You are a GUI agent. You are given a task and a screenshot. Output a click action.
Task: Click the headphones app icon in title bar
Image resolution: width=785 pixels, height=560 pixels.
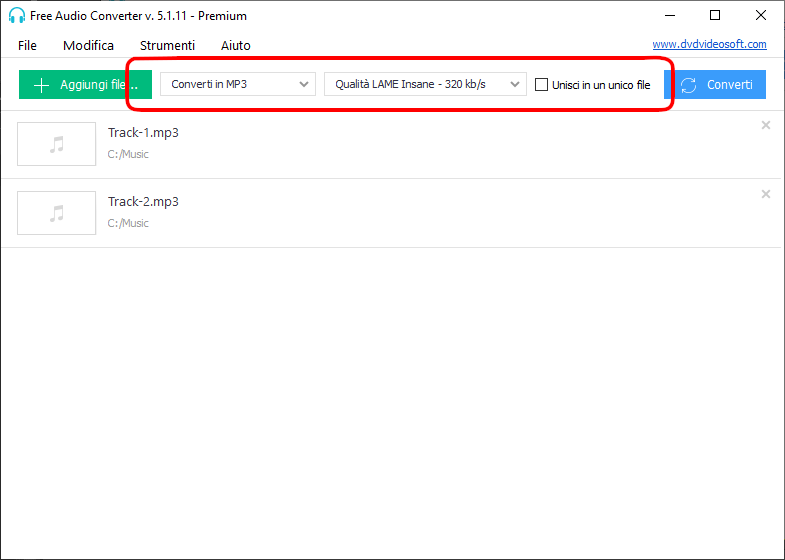(x=17, y=16)
